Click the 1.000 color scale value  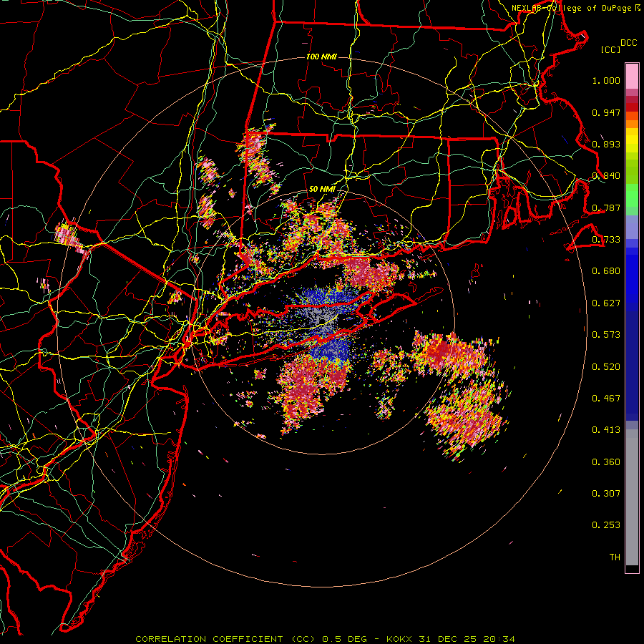pyautogui.click(x=606, y=80)
